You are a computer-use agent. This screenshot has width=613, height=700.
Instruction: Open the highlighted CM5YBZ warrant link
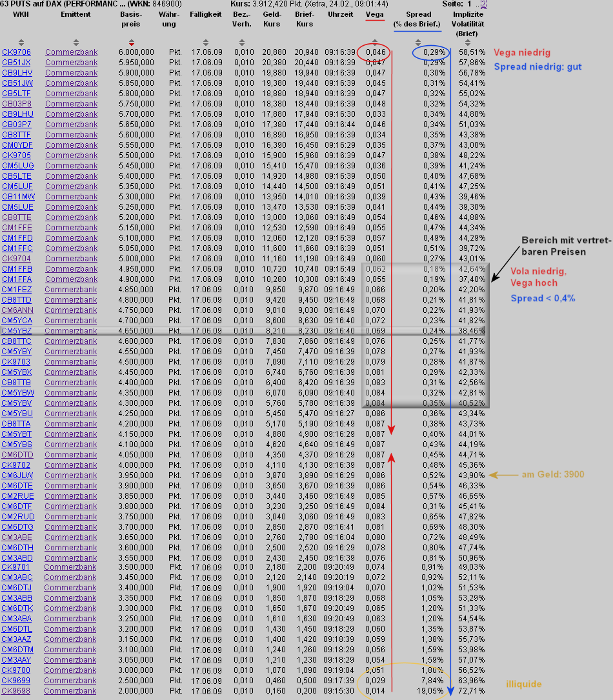click(16, 331)
